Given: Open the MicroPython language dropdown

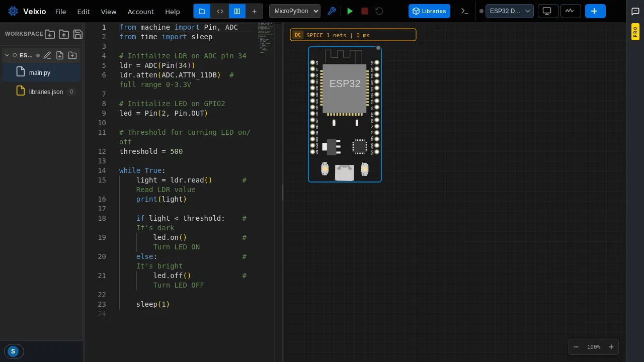Looking at the screenshot, I should [295, 11].
